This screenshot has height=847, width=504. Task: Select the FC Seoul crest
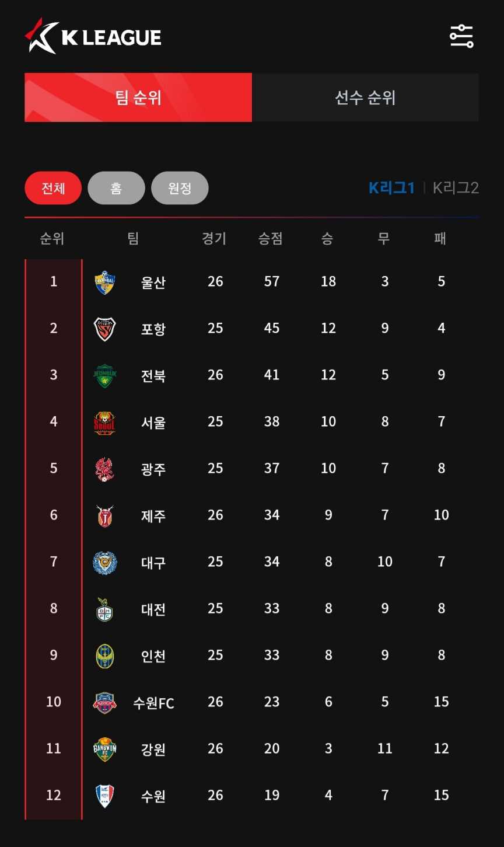105,423
